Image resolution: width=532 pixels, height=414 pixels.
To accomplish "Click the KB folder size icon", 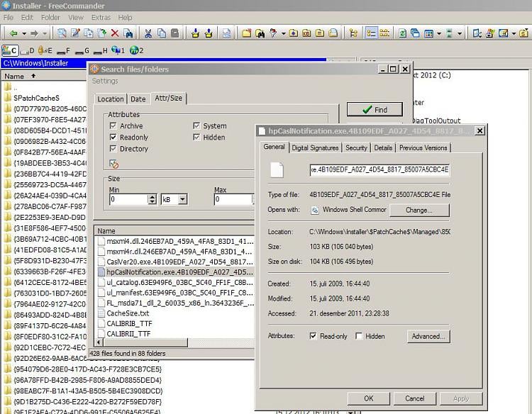I will 306,33.
